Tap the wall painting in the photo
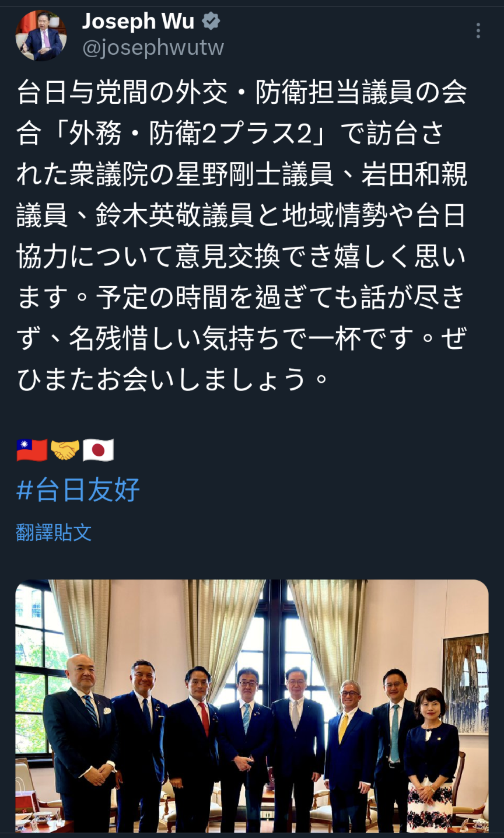 tap(466, 683)
